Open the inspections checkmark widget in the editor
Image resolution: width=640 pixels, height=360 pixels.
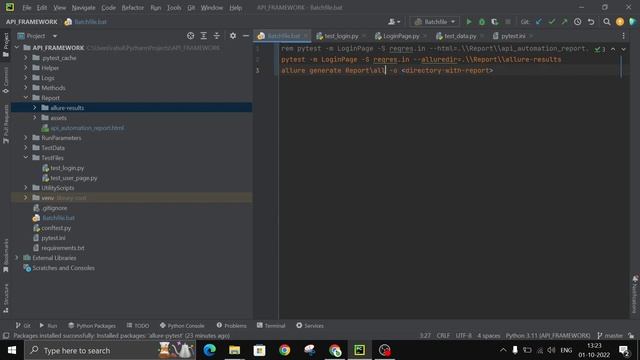[600, 49]
